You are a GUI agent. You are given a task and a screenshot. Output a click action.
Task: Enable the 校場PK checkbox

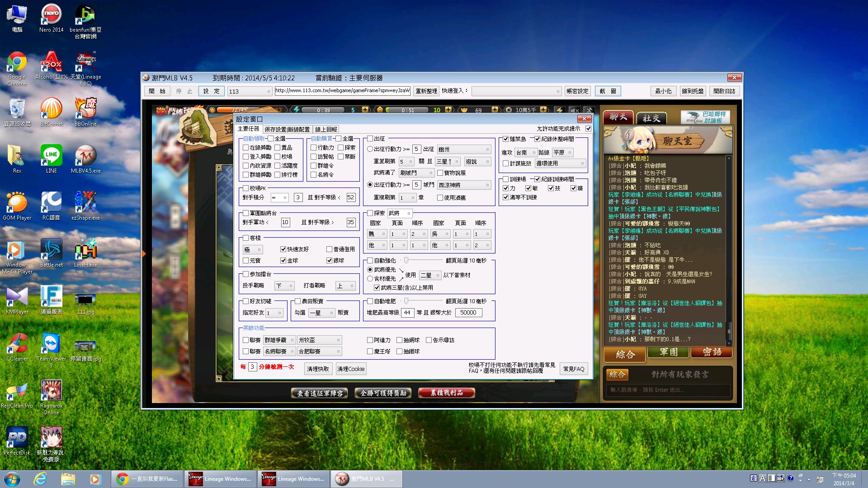(245, 188)
